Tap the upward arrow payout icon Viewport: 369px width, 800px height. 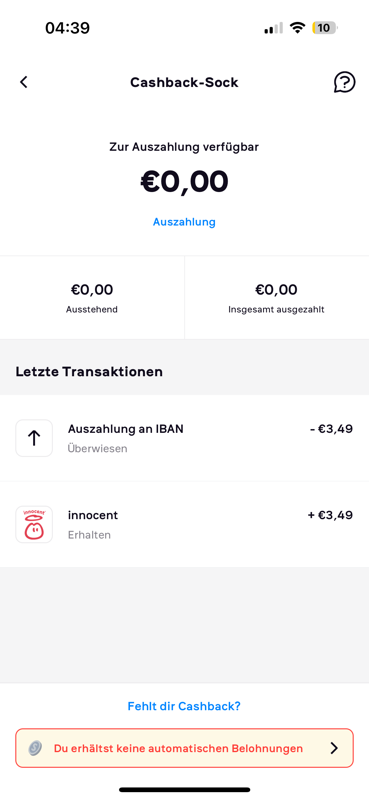pos(34,438)
